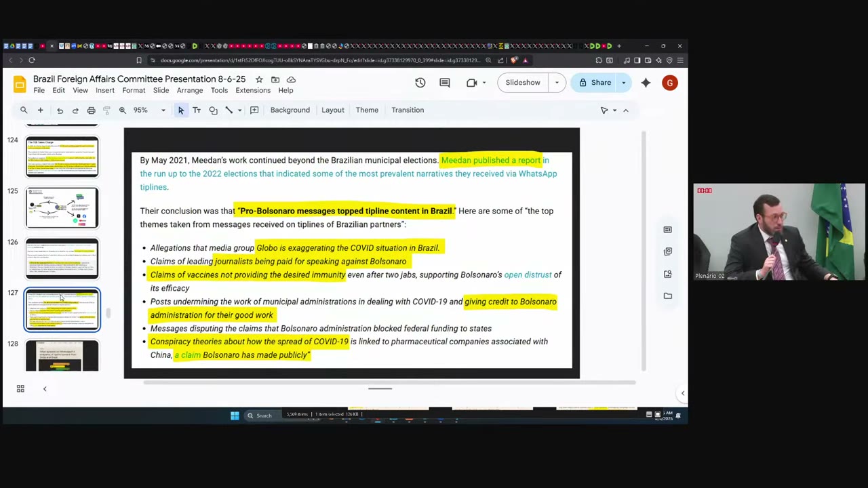Toggle the select cursor tool

click(x=180, y=110)
